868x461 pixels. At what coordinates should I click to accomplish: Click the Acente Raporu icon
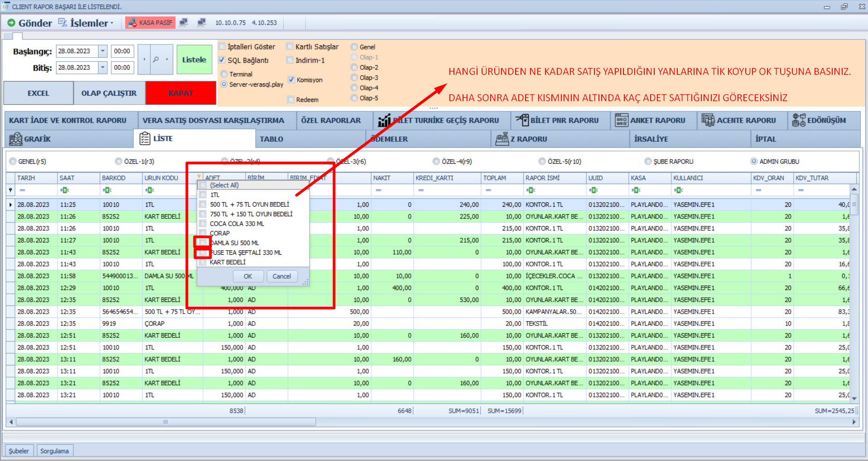coord(708,120)
